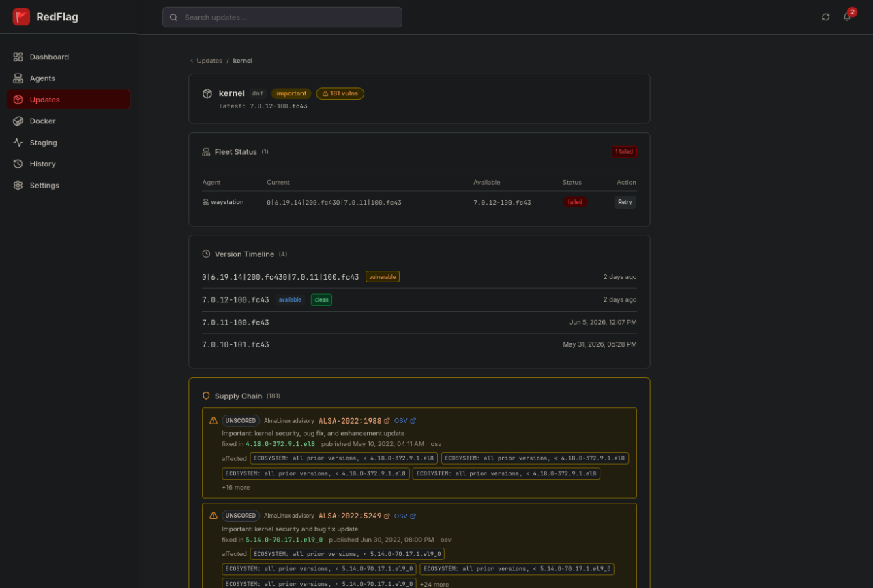Viewport: 873px width, 588px height.
Task: Click the magnifier icon in search bar
Action: click(x=173, y=17)
